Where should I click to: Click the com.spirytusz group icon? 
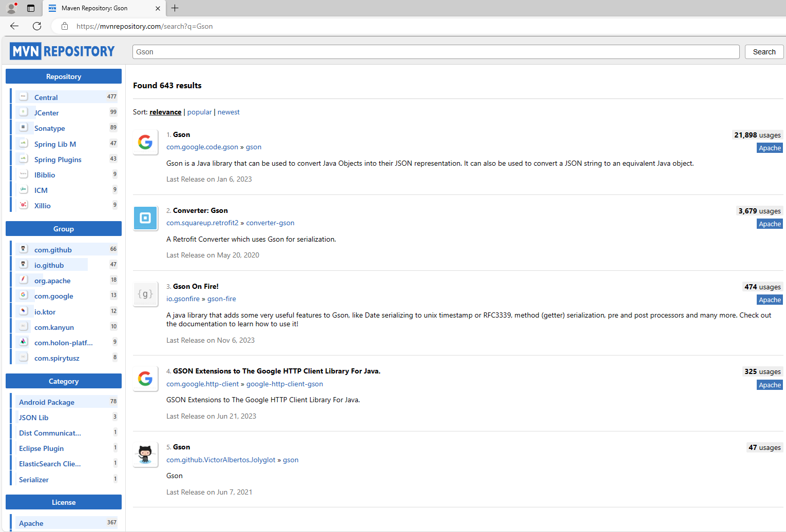click(24, 358)
